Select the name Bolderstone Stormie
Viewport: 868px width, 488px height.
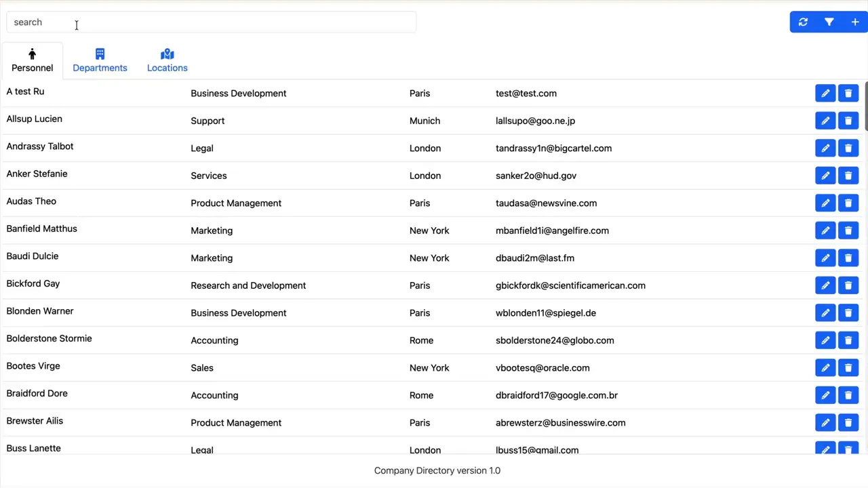[49, 338]
